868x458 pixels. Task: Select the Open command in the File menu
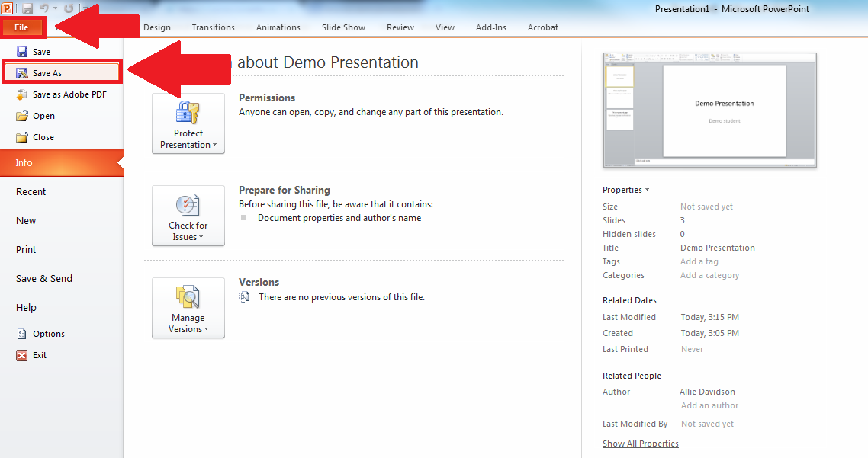tap(43, 115)
